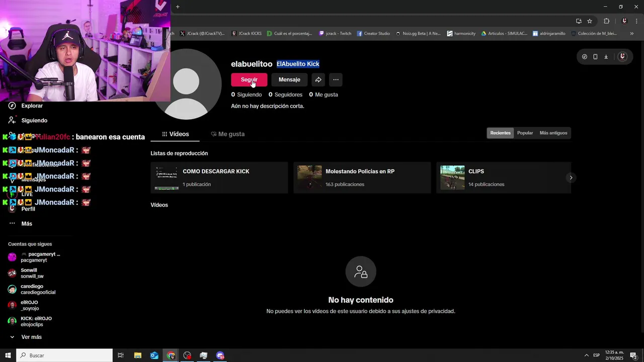Click the ESP language indicator
Viewport: 644px width, 362px height.
point(596,355)
